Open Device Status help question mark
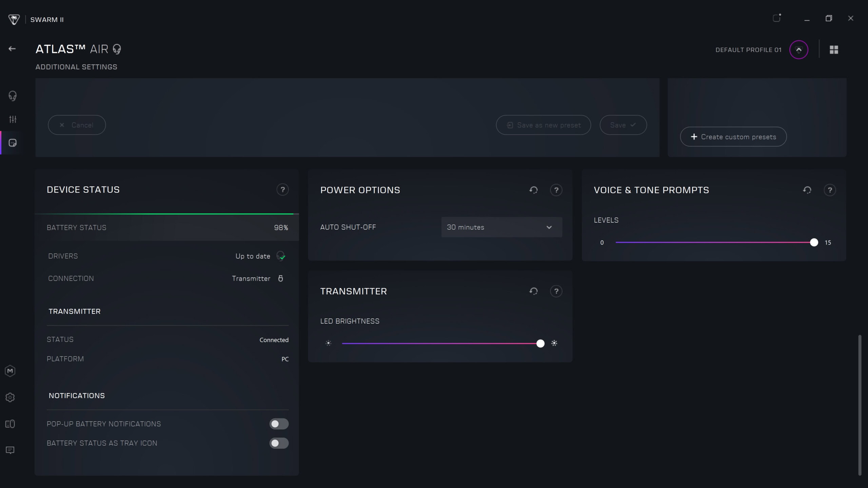Viewport: 868px width, 488px height. pos(282,190)
